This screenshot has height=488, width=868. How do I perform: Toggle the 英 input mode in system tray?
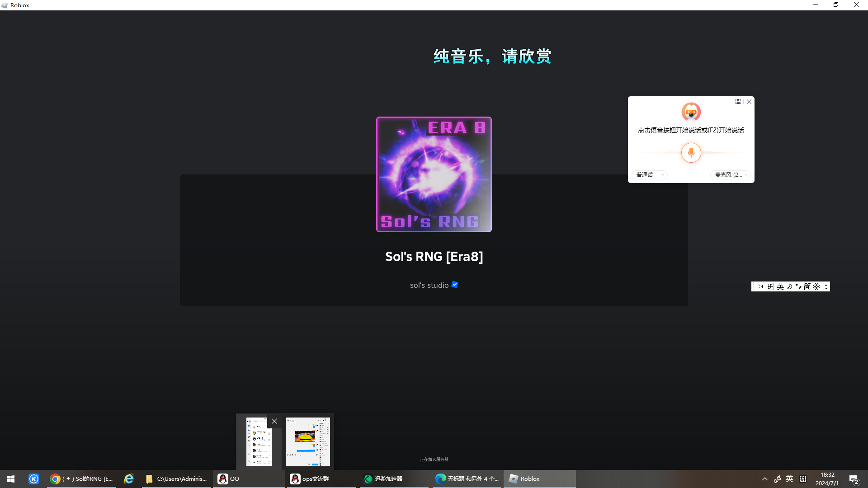point(789,479)
